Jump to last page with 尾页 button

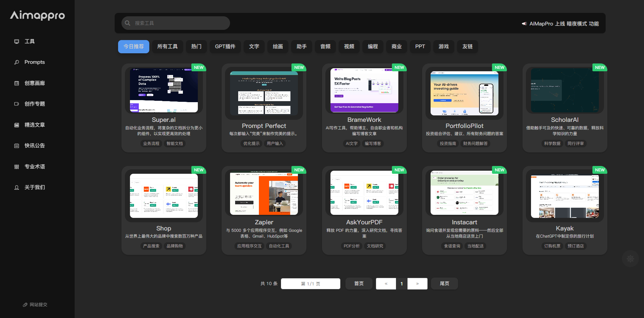[444, 284]
